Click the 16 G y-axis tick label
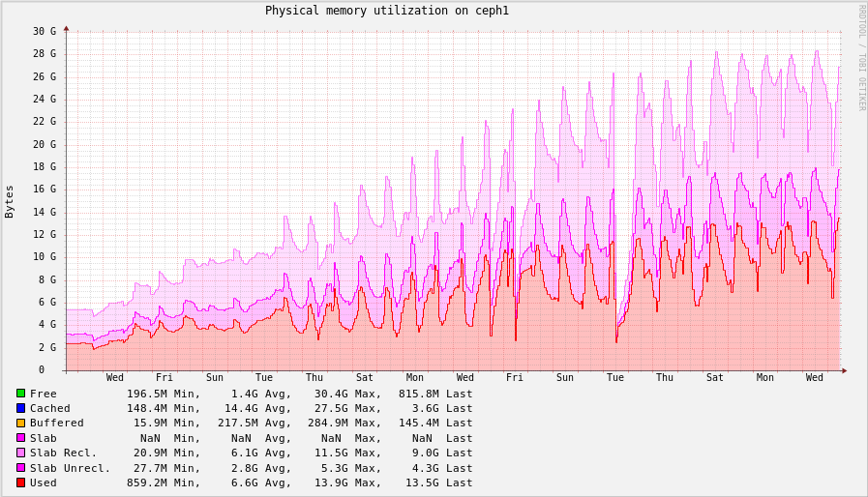This screenshot has width=868, height=497. pos(45,190)
